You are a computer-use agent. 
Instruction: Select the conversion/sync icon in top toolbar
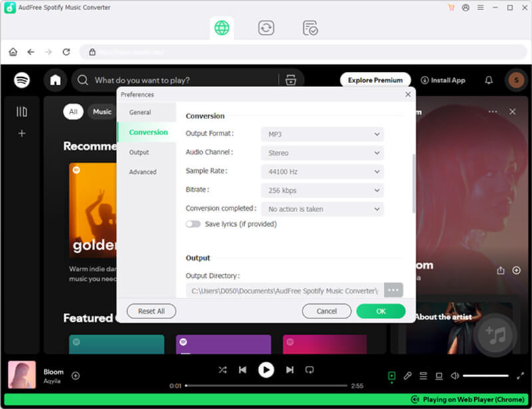click(x=267, y=28)
